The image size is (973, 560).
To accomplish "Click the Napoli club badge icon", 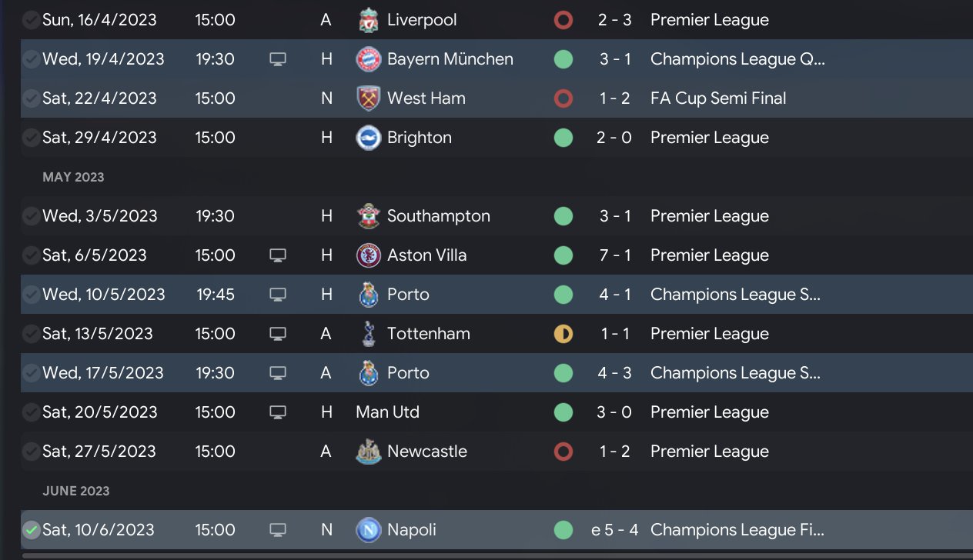I will tap(369, 530).
